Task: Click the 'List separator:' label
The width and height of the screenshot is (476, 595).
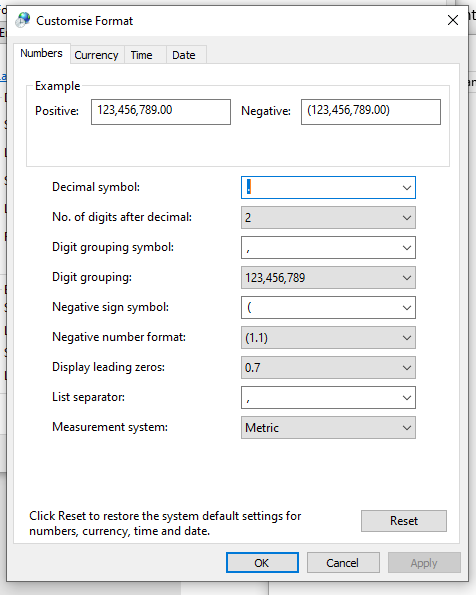Action: (88, 397)
